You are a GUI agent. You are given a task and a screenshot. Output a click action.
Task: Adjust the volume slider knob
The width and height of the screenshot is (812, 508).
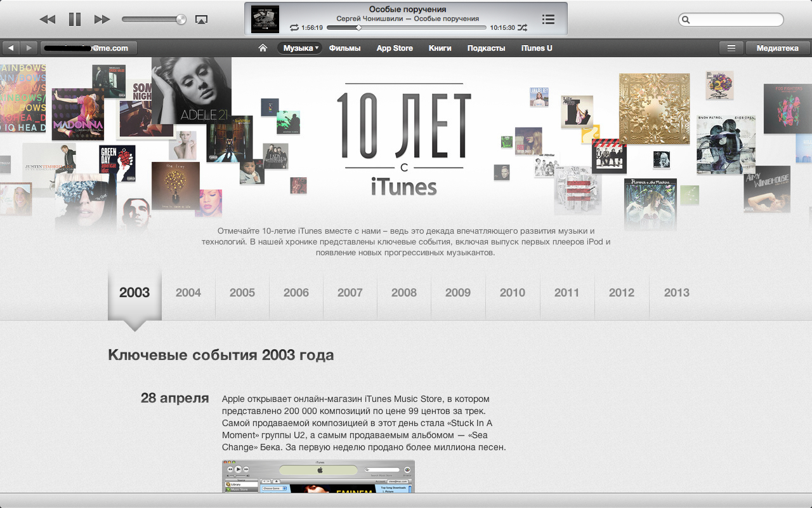(181, 20)
